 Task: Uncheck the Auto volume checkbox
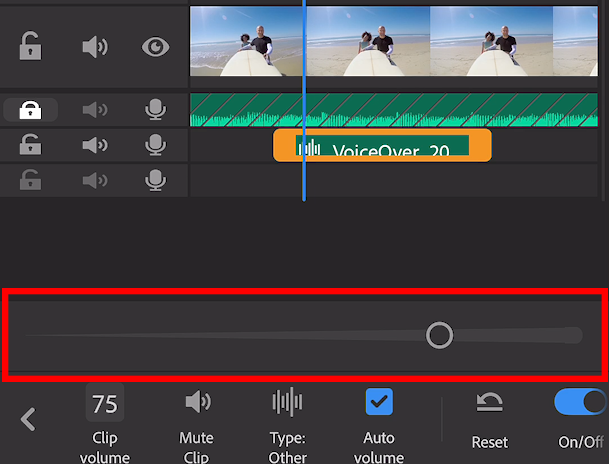point(379,401)
